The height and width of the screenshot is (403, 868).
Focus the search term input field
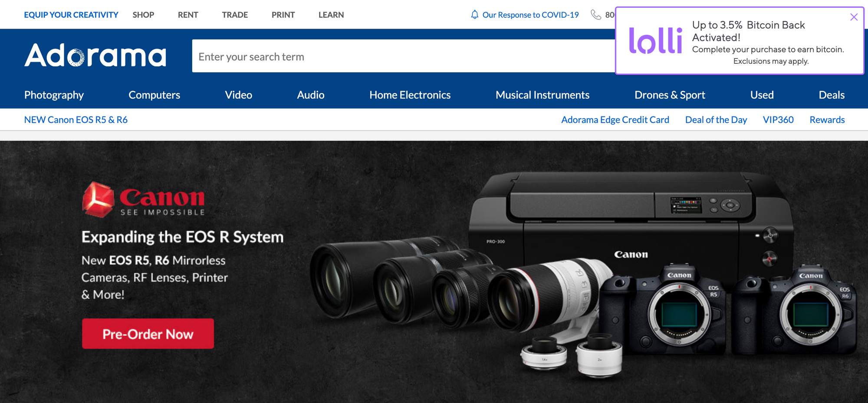404,56
